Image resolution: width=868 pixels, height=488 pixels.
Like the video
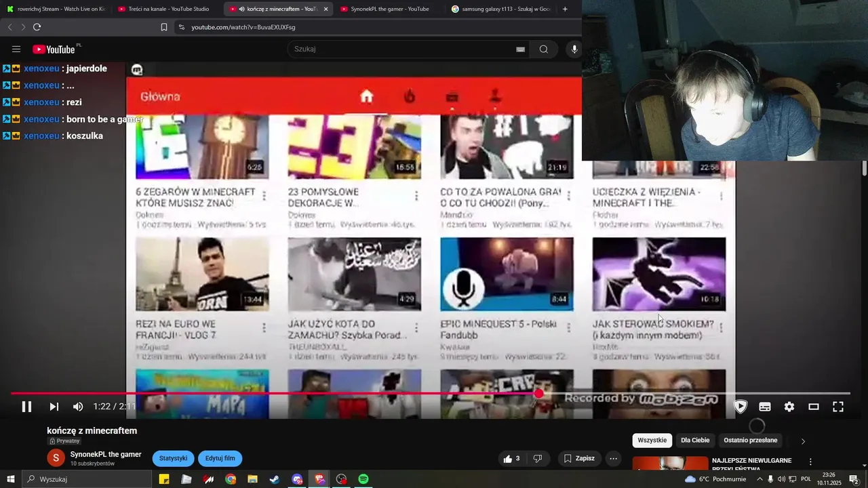pos(511,459)
